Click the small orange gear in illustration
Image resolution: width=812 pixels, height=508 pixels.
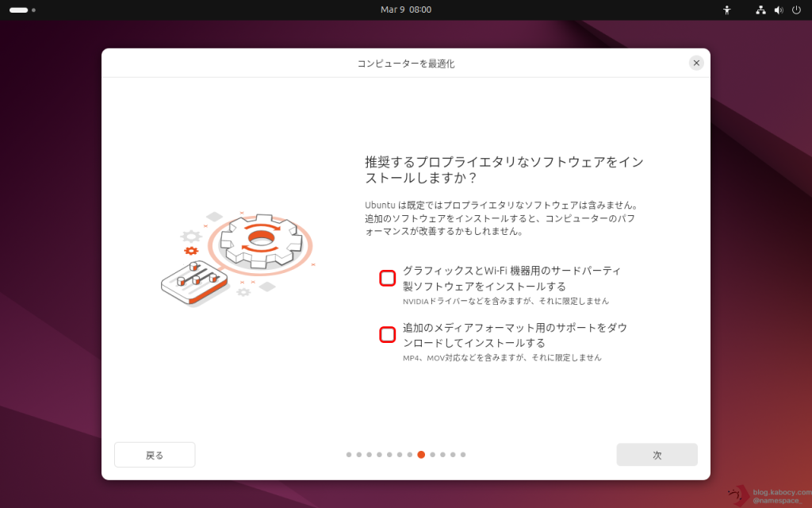coord(190,251)
